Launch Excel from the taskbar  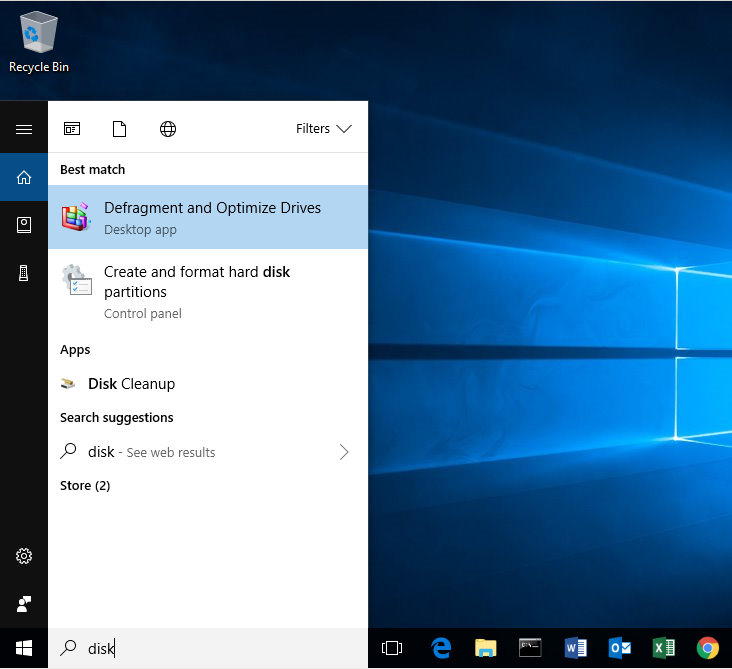pos(663,648)
